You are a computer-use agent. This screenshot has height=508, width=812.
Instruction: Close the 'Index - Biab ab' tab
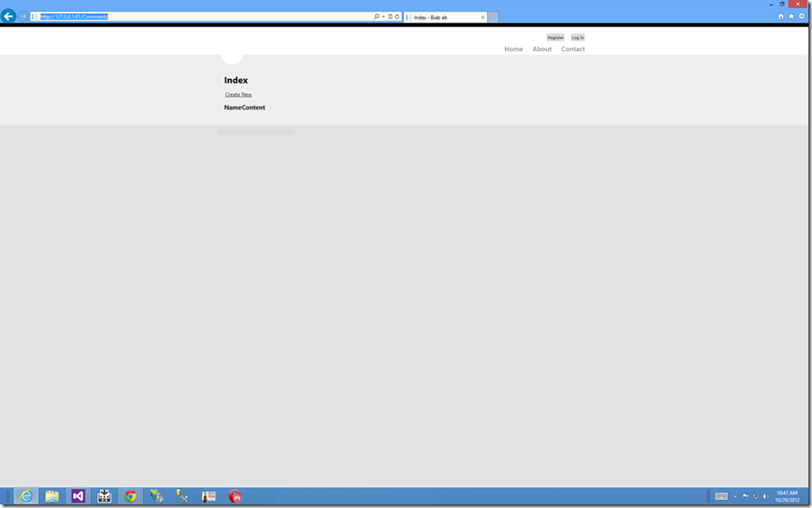482,17
